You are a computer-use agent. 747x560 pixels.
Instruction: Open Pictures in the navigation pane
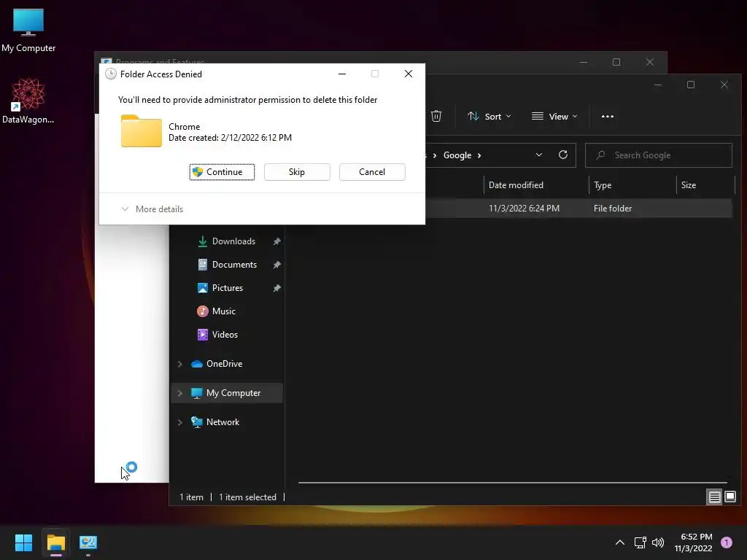(x=228, y=288)
